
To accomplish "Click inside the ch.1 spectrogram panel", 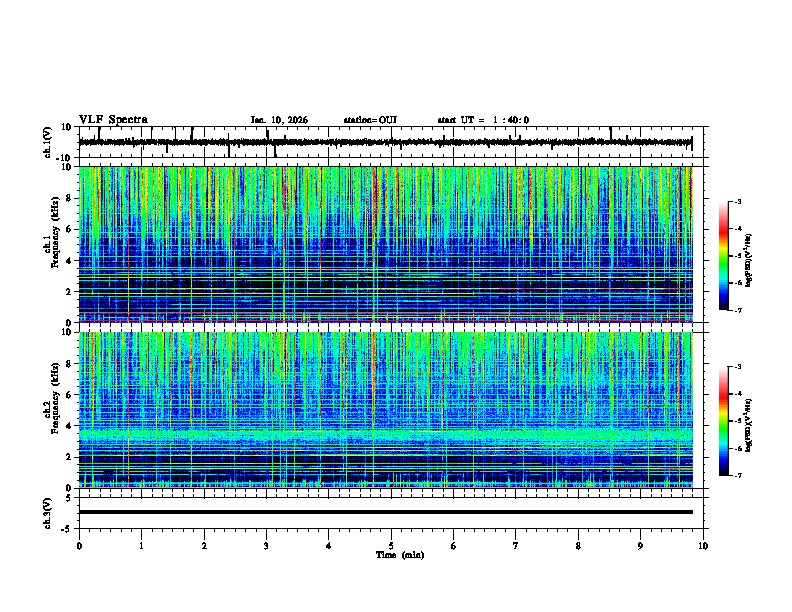I will pyautogui.click(x=385, y=244).
